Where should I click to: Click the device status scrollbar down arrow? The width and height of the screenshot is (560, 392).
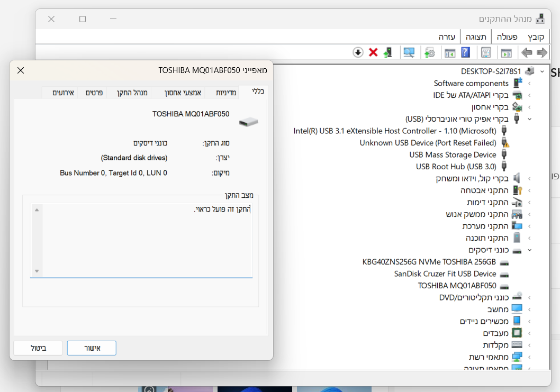[x=37, y=271]
